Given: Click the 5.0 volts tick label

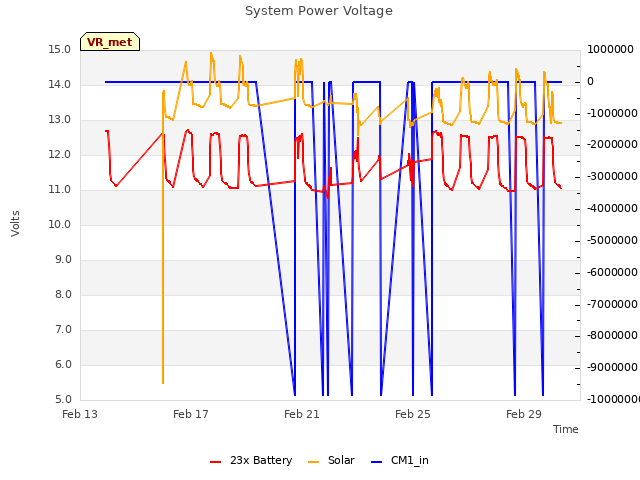Looking at the screenshot, I should (x=63, y=400).
